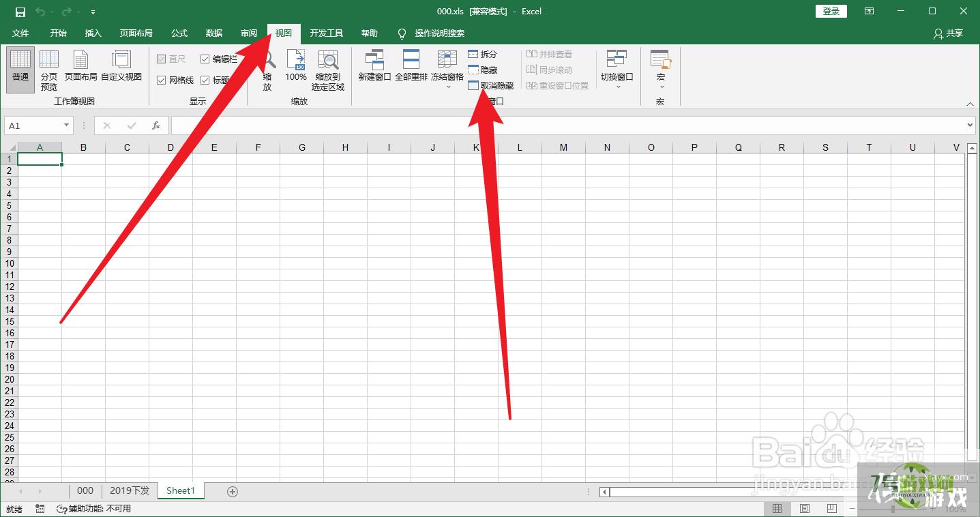Open the 插入 Insert tab
Viewport: 980px width, 517px height.
click(93, 33)
